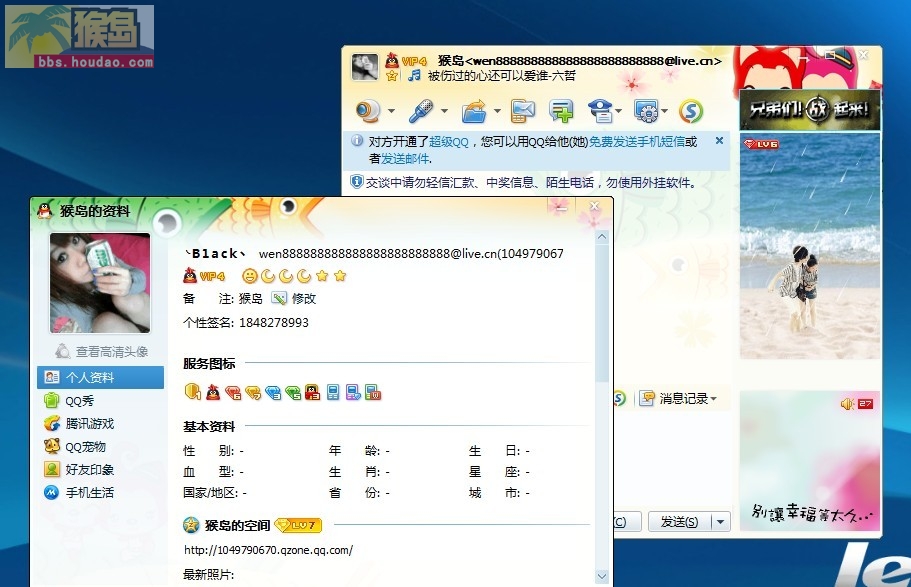Screen dimensions: 911x587
Task: Click the VIP4 badge in chat header
Action: click(x=414, y=61)
